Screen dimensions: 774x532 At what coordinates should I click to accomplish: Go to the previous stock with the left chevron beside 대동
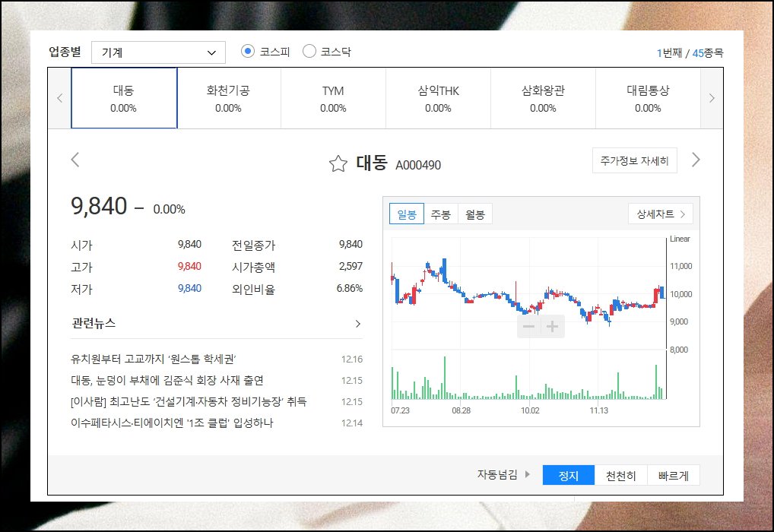point(75,160)
